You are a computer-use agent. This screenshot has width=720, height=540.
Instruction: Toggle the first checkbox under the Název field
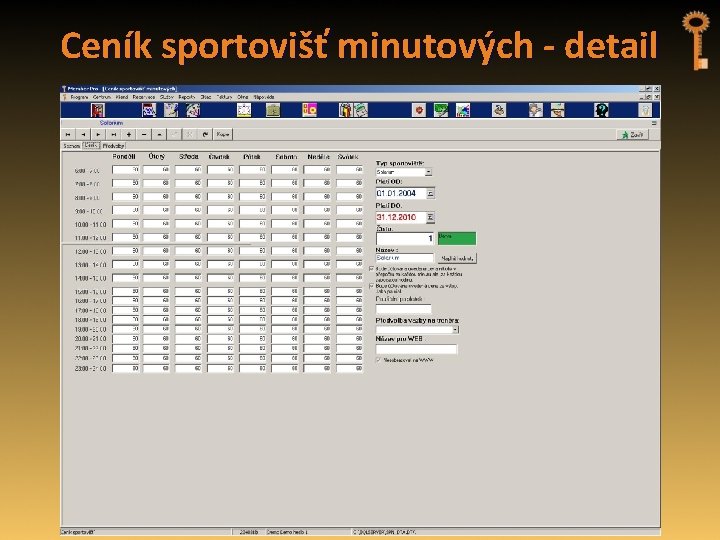point(372,269)
